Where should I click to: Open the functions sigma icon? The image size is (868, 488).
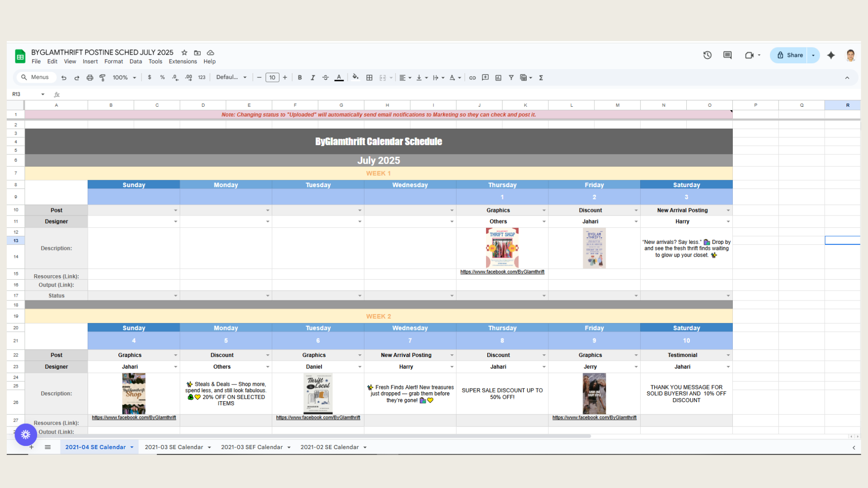[541, 78]
